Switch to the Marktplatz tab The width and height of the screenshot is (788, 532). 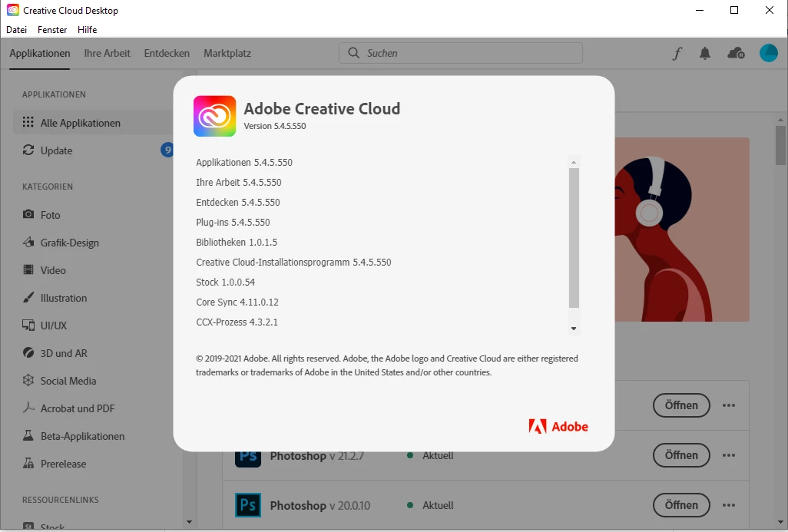click(227, 53)
